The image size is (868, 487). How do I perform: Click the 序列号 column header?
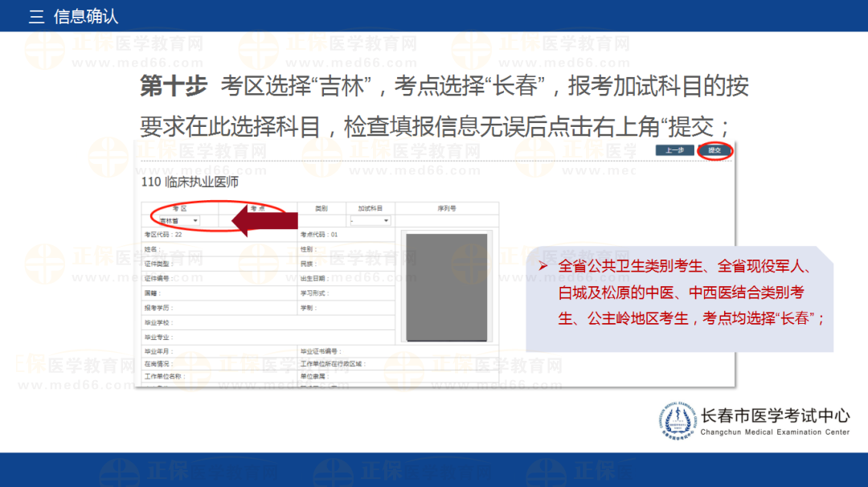tap(447, 208)
